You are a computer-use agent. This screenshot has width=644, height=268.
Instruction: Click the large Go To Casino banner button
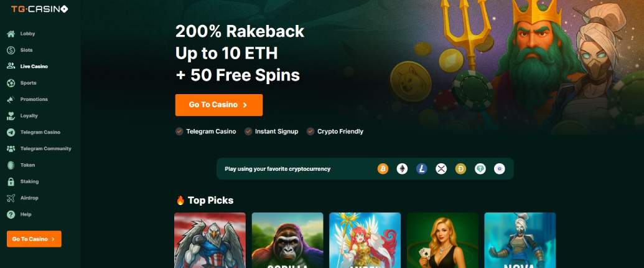point(219,105)
